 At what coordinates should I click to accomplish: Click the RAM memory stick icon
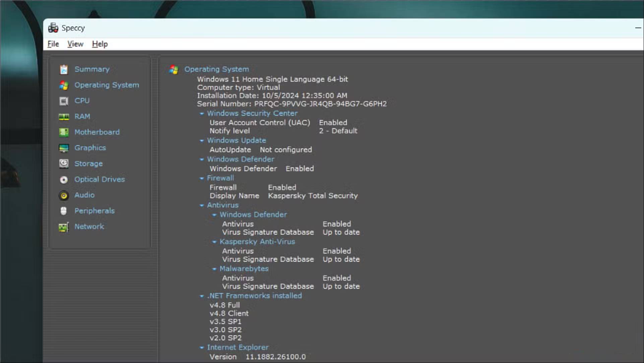point(64,116)
